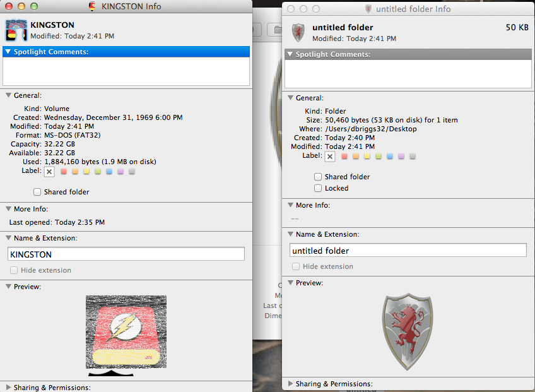Select Last opened: Today 2:35 PM text
This screenshot has height=392, width=535.
click(x=57, y=222)
